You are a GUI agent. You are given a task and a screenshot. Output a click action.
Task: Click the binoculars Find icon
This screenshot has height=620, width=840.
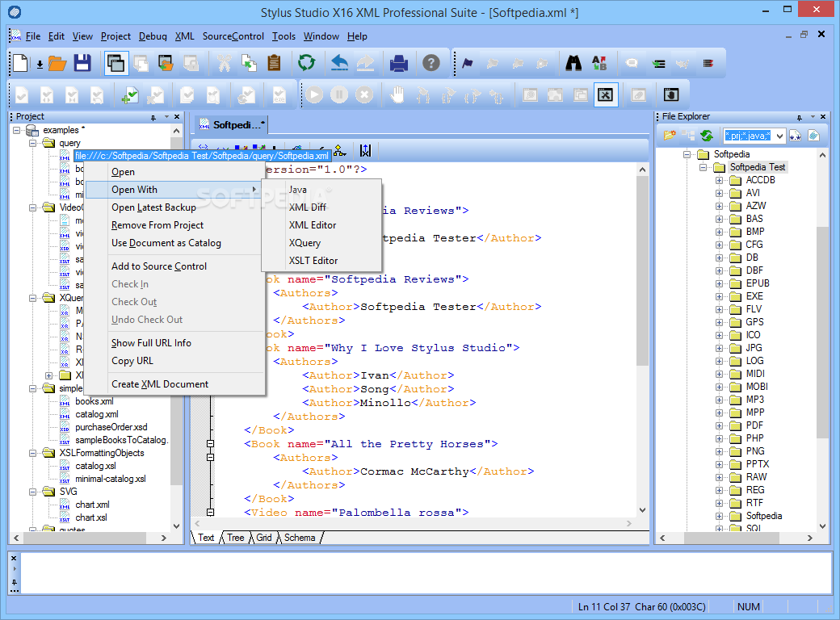[x=573, y=63]
